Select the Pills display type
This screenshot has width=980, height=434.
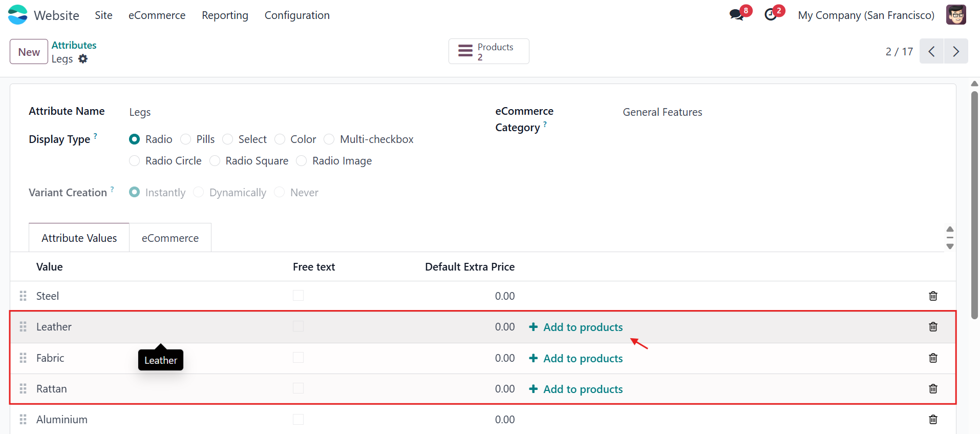tap(198, 139)
